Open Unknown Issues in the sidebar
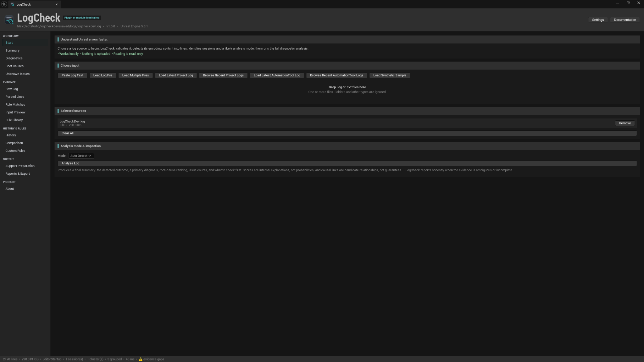644x362 pixels. pyautogui.click(x=25, y=74)
